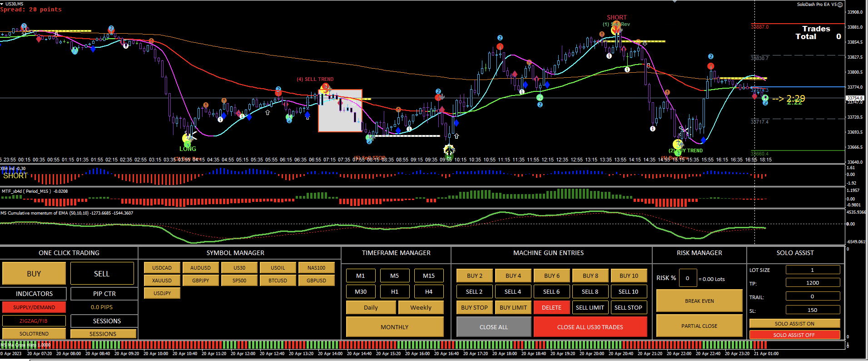Click the DELETE pending orders button
Screen dimensions: 868x361
(x=551, y=307)
